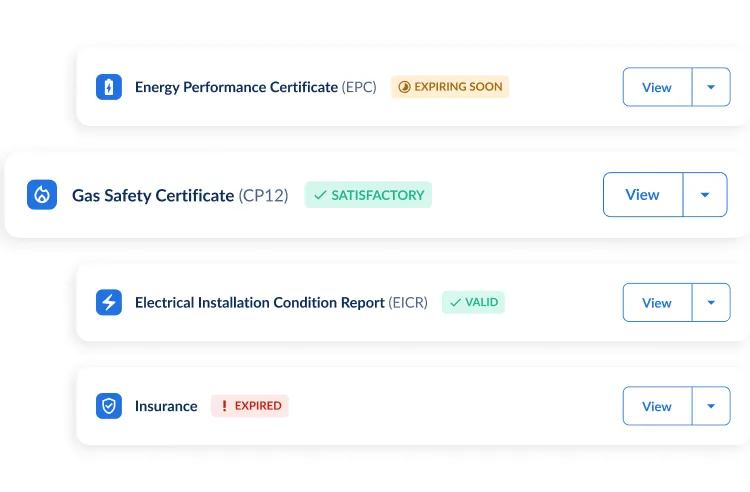Screen dimensions: 750x492
Task: Open the Gas Safety Certificate dropdown arrow
Action: 705,195
